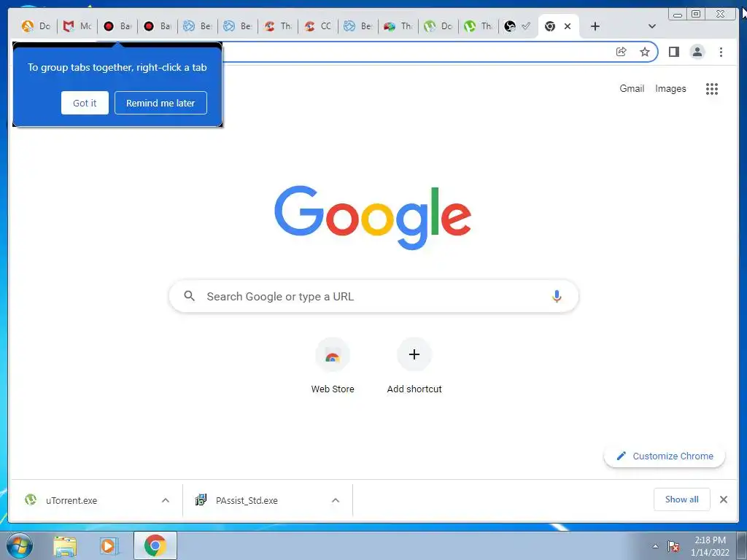Bookmark this tab with the star icon
This screenshot has height=560, width=747.
pyautogui.click(x=645, y=52)
